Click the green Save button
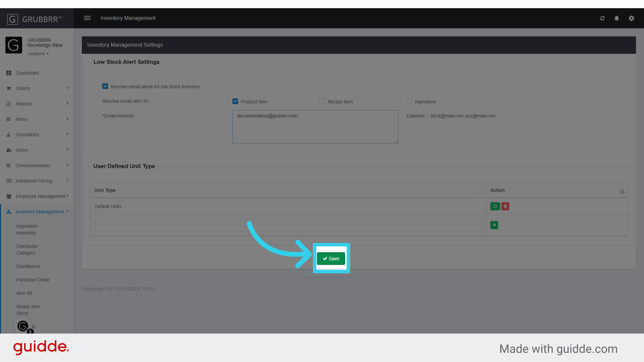The height and width of the screenshot is (362, 644). [x=331, y=259]
